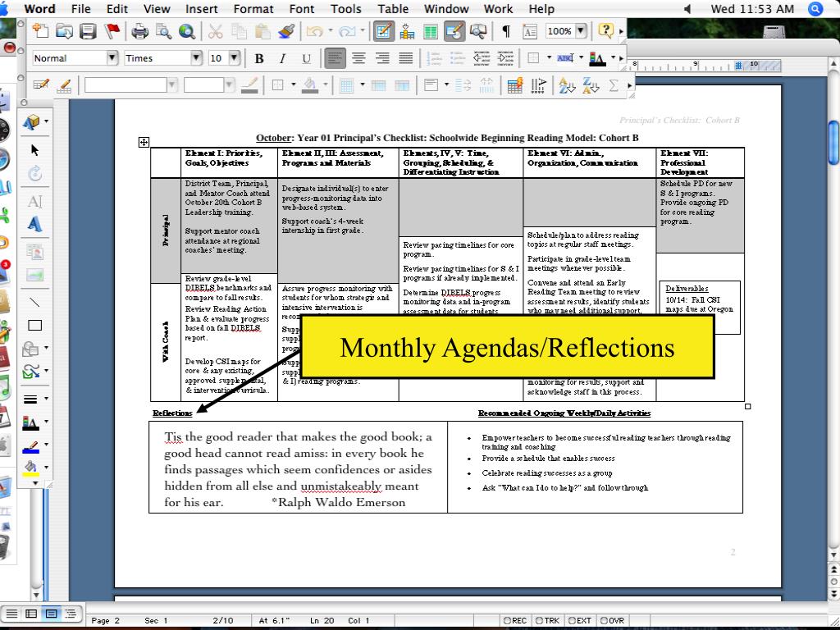The image size is (840, 630).
Task: Click the Paste clipboard icon
Action: pos(262,31)
